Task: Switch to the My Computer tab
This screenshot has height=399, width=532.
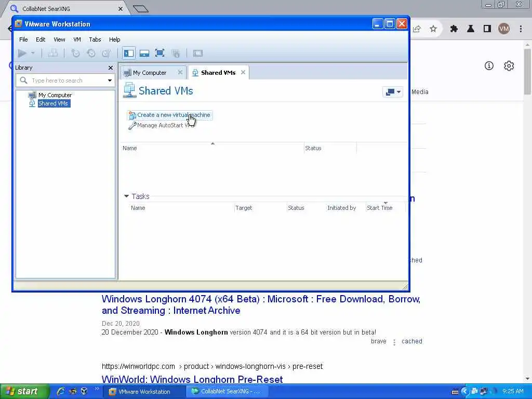Action: pyautogui.click(x=149, y=73)
